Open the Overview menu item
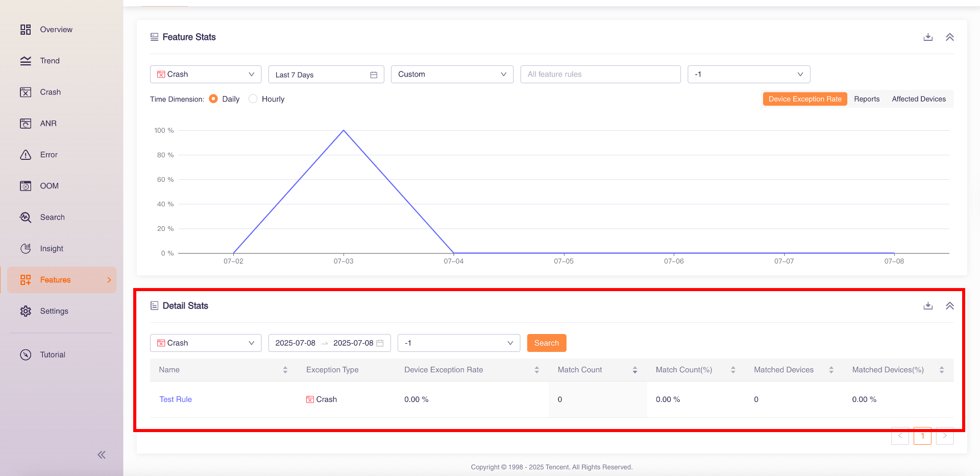Viewport: 980px width, 476px height. (56, 30)
